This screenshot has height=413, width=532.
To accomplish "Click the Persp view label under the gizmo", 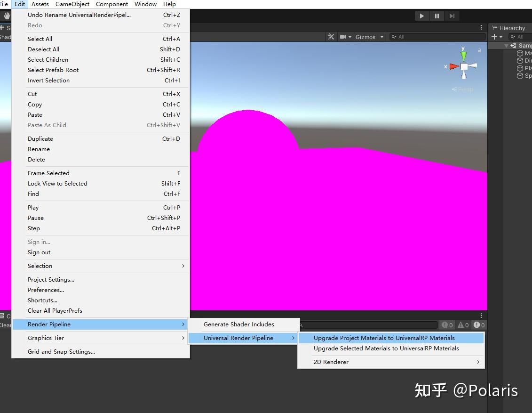I will 463,89.
